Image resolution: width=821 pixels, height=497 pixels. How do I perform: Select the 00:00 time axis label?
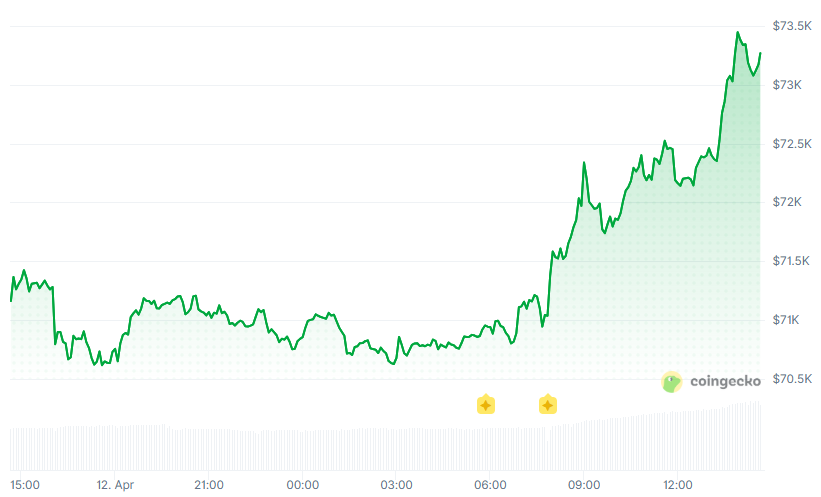pos(303,485)
